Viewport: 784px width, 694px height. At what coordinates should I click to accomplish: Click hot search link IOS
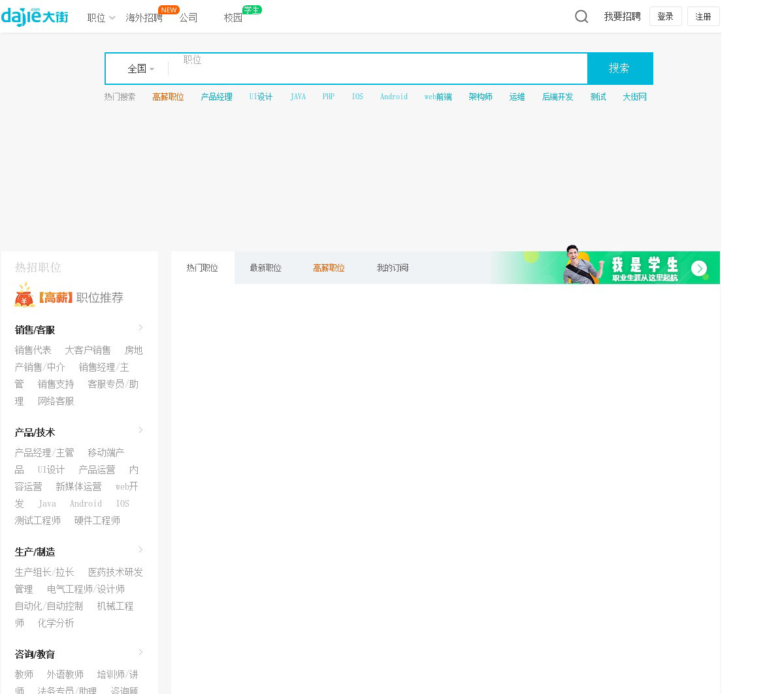357,97
